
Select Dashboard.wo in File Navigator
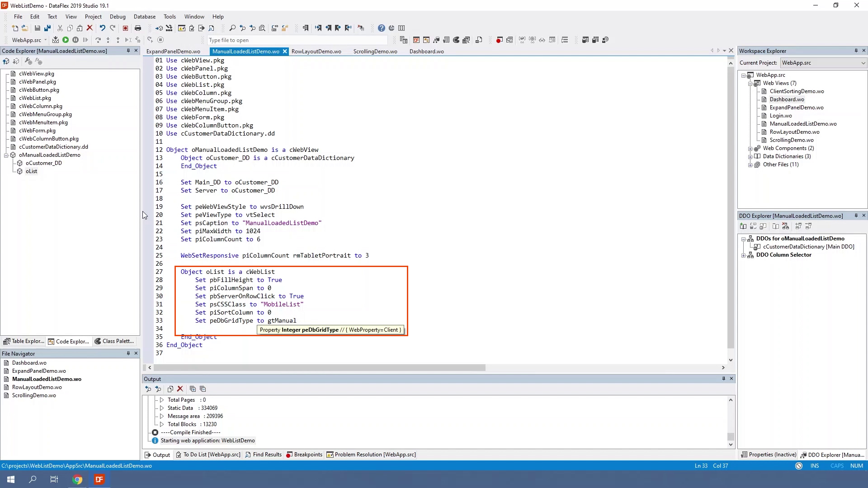(29, 363)
